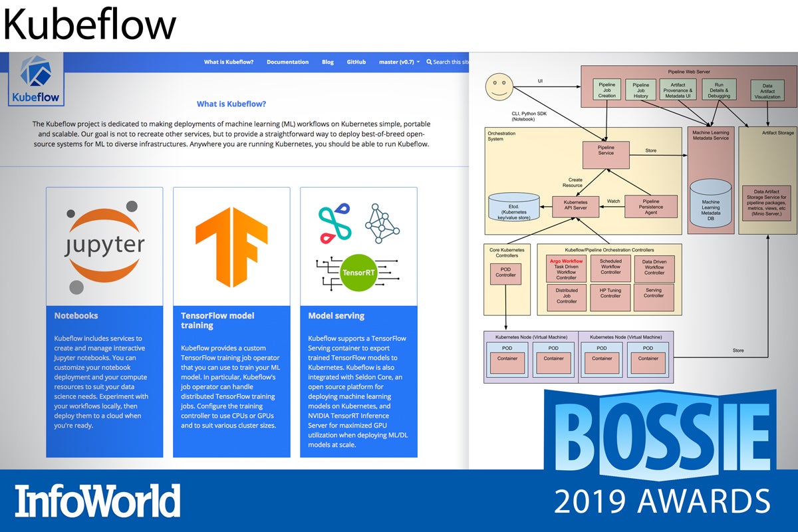798x532 pixels.
Task: Open the Documentation nav item
Action: (x=287, y=62)
